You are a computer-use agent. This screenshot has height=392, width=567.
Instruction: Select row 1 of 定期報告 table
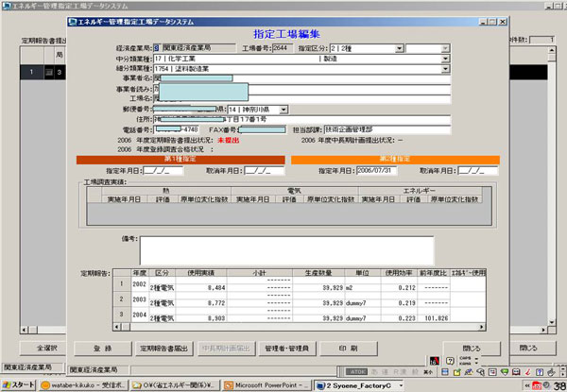122,284
